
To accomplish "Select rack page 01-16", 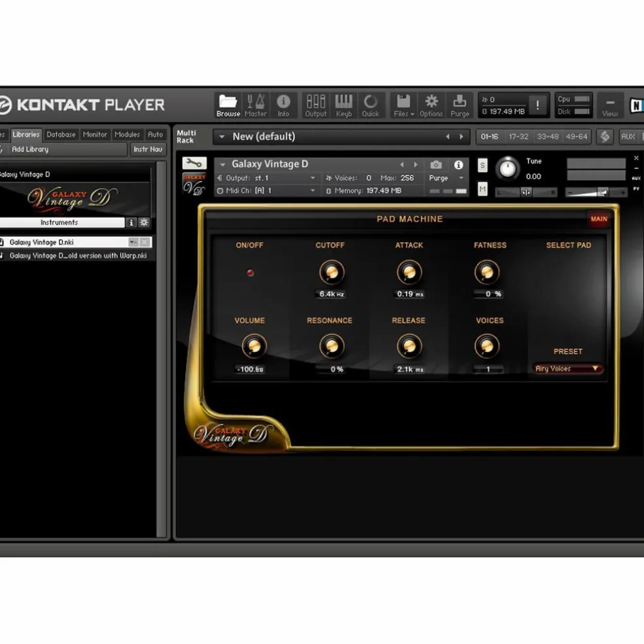I will click(x=490, y=136).
